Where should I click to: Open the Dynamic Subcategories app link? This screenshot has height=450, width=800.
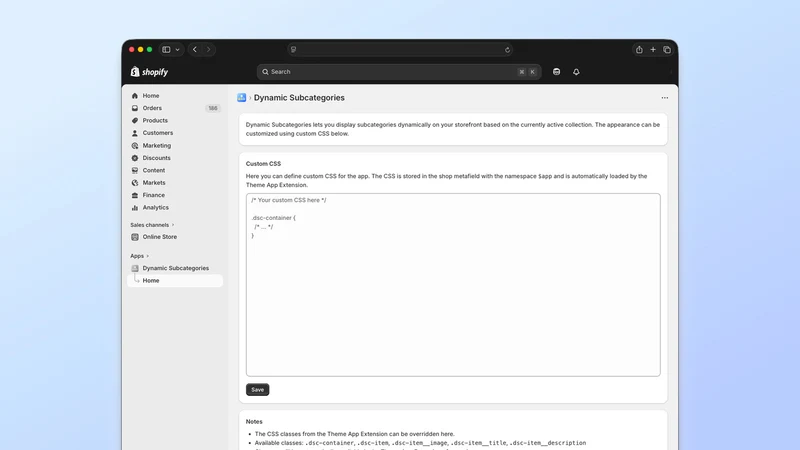[x=175, y=268]
